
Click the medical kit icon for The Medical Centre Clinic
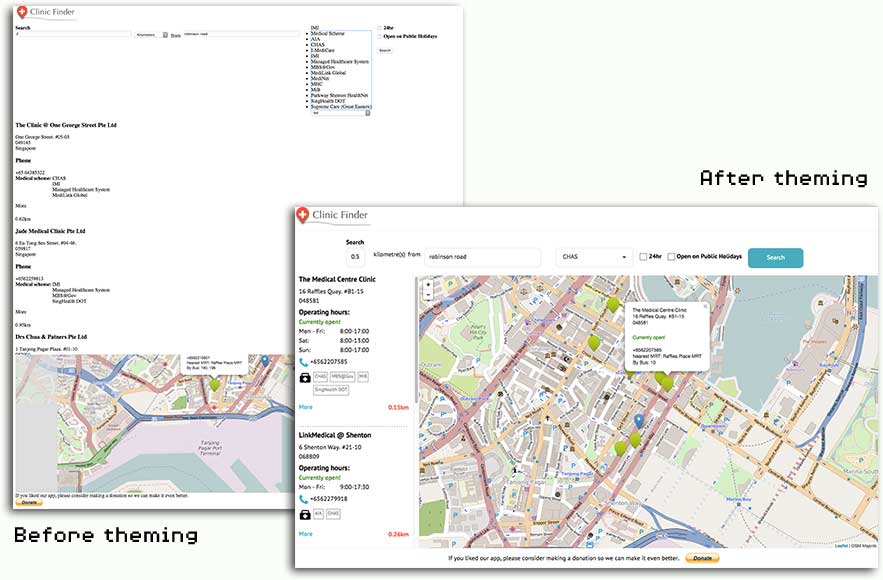click(x=304, y=375)
